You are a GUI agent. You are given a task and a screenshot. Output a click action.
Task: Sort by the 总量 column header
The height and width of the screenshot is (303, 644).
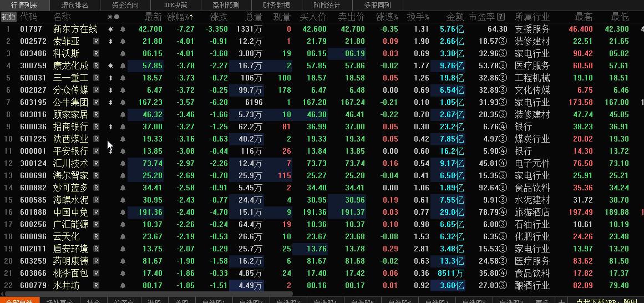pos(253,17)
